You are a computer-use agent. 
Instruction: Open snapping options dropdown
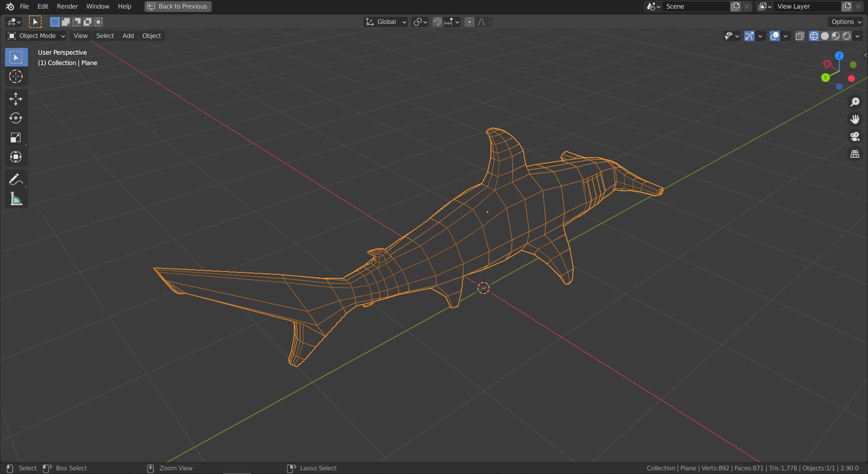tap(452, 22)
